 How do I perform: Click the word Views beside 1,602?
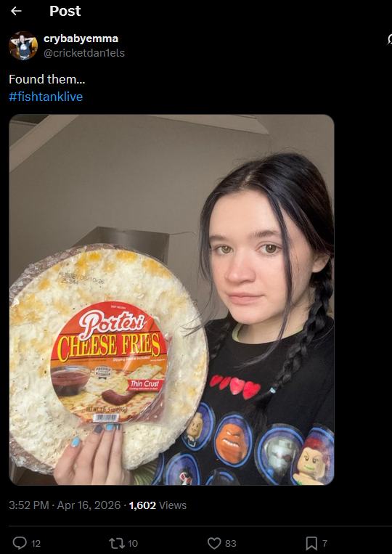pyautogui.click(x=173, y=505)
